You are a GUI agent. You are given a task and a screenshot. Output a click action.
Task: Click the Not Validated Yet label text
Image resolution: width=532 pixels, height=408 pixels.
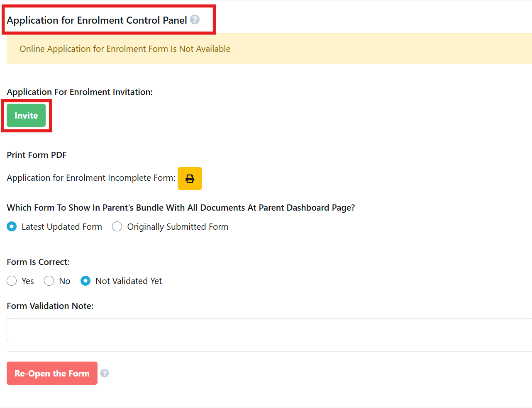tap(129, 281)
